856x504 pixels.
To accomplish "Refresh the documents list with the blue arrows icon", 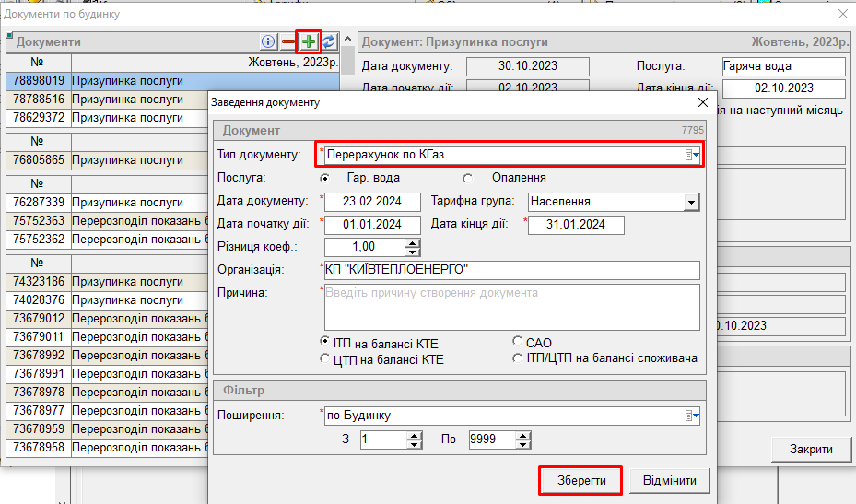I will [x=329, y=41].
